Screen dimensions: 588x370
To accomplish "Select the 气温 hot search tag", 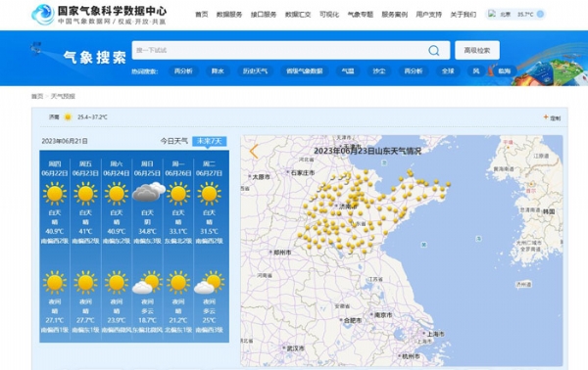I will tap(348, 71).
